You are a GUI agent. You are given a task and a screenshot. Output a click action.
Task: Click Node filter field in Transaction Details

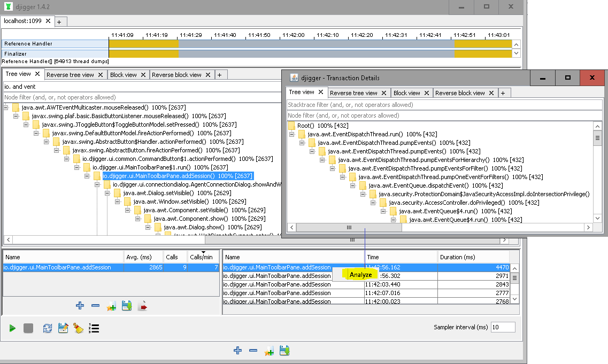[444, 115]
